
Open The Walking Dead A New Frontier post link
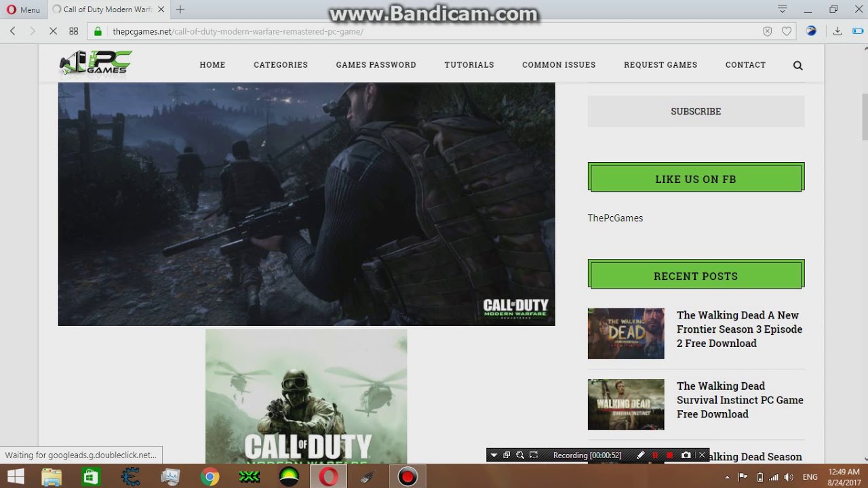tap(739, 329)
